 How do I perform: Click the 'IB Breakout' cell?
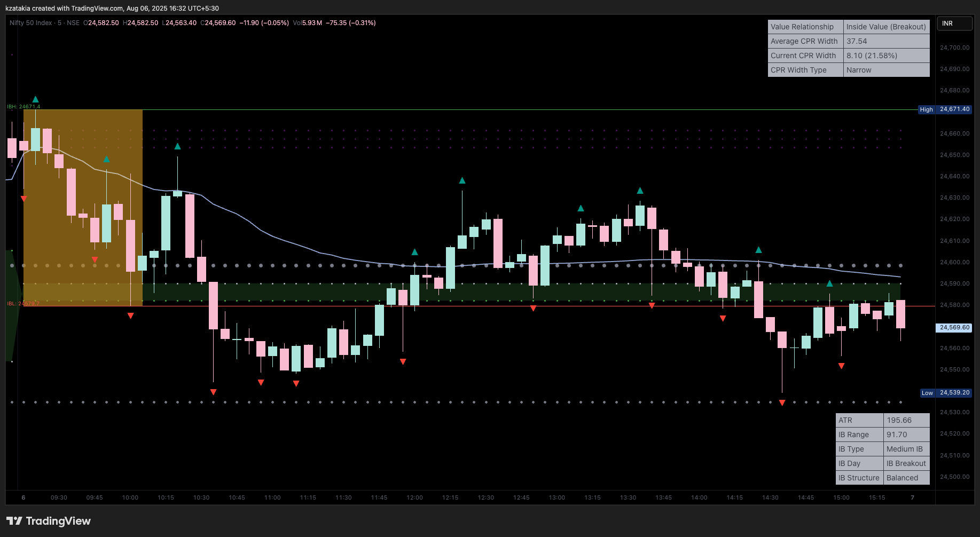pyautogui.click(x=907, y=463)
